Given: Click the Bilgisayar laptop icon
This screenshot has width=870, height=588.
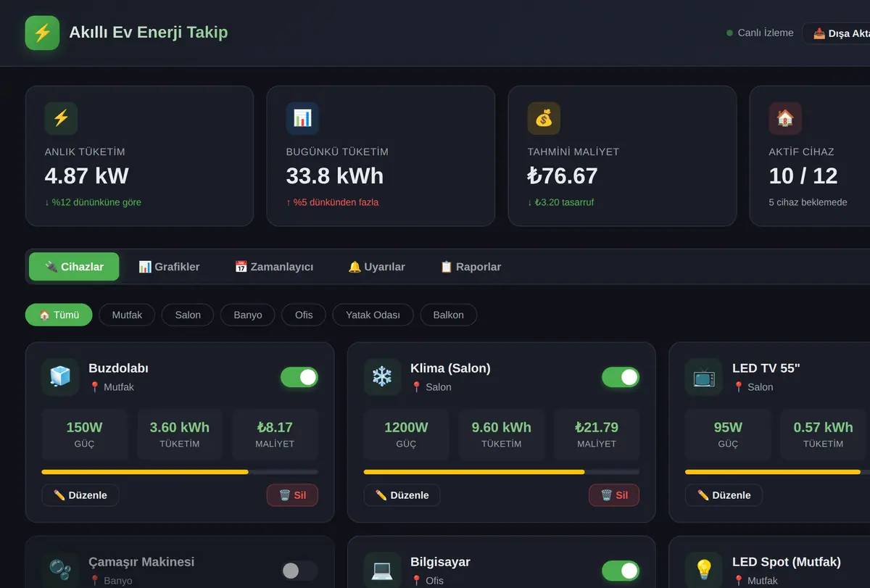Looking at the screenshot, I should point(382,570).
